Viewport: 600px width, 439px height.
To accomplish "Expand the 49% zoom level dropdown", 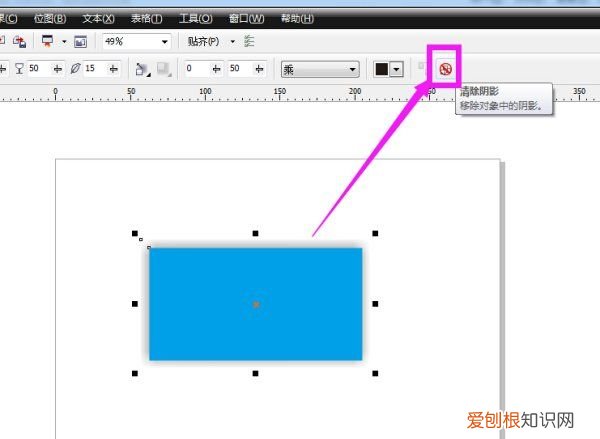I will tap(164, 42).
